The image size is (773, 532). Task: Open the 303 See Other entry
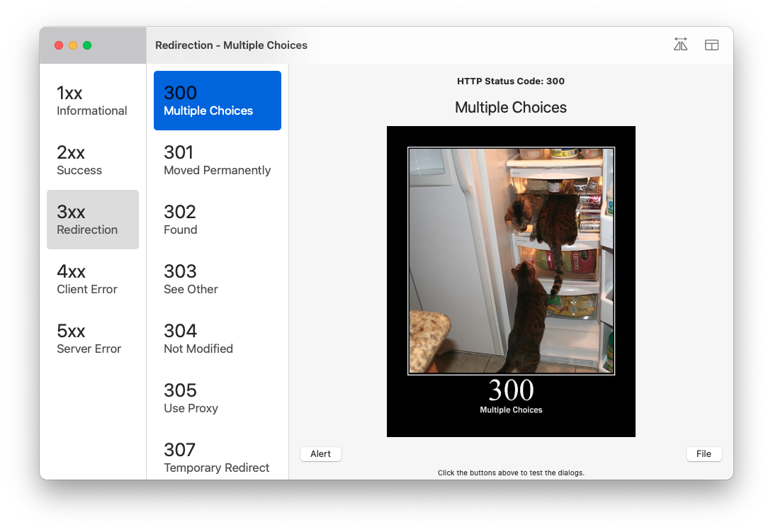coord(218,279)
